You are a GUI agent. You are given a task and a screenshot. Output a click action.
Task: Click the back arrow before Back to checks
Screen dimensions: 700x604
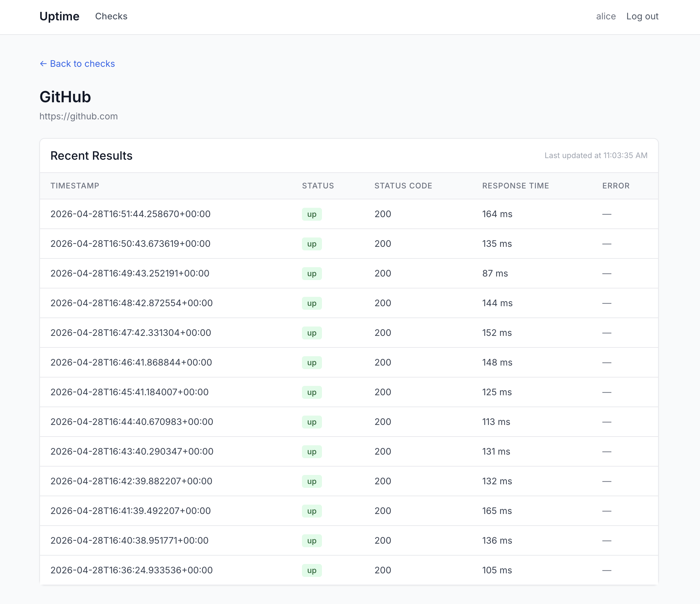point(43,64)
